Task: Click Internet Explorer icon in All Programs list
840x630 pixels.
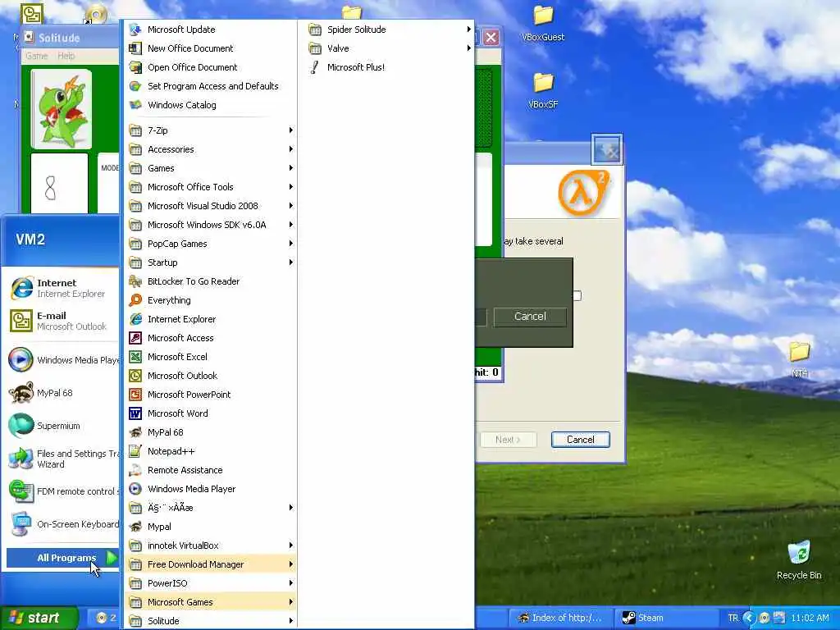Action: click(x=135, y=319)
